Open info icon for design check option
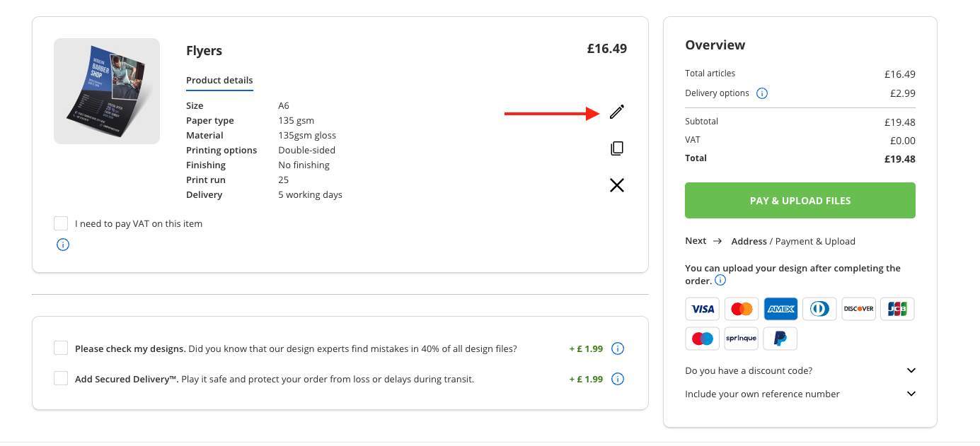 tap(618, 348)
